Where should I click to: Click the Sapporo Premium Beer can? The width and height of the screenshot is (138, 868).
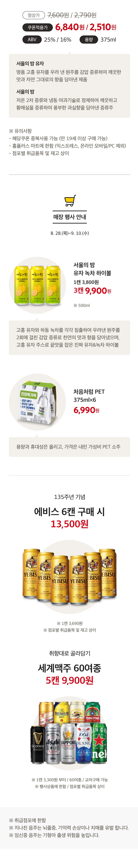68,745
